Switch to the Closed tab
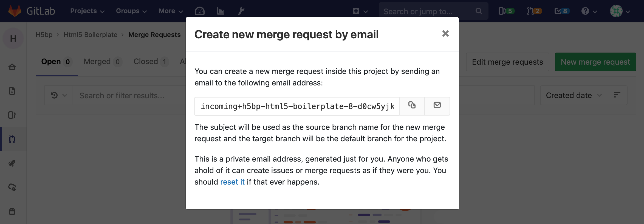The image size is (644, 224). pos(150,62)
